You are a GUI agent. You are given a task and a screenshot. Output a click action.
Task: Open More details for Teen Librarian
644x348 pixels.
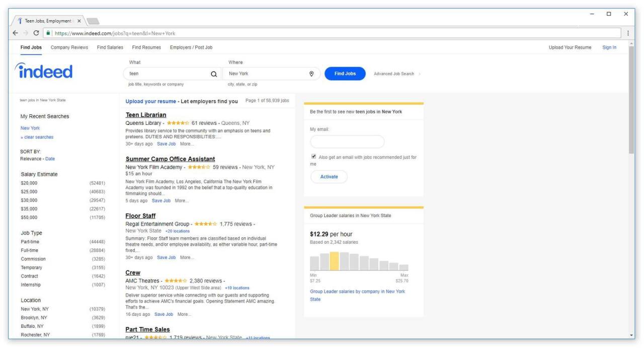pos(187,144)
